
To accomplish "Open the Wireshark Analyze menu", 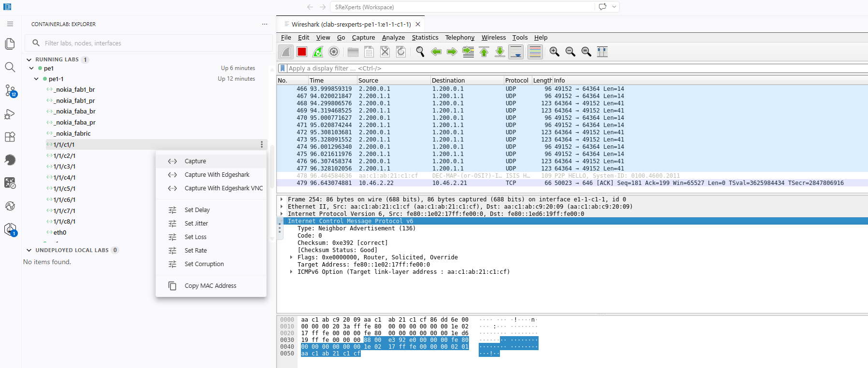I will [x=393, y=38].
